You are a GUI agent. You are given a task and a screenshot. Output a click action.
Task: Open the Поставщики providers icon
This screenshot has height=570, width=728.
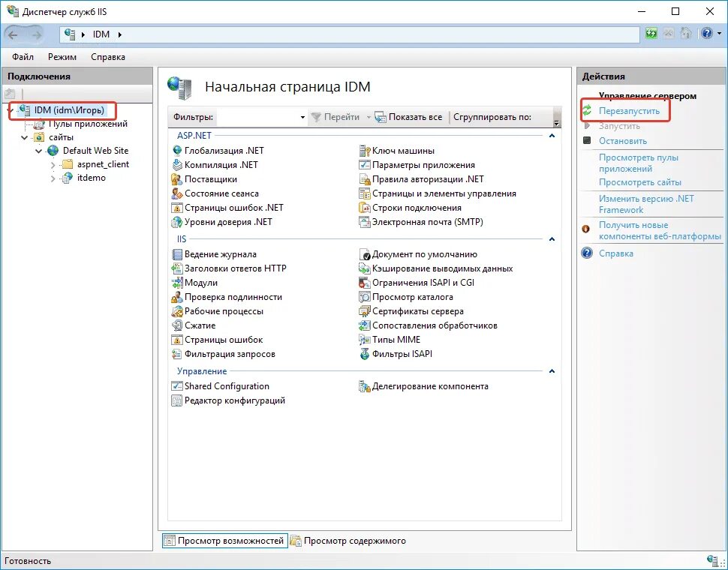[x=177, y=179]
